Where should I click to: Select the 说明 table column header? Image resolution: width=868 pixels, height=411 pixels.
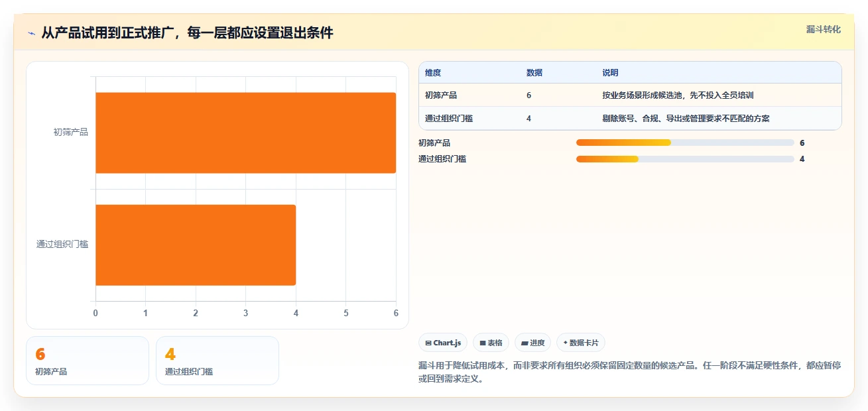coord(610,73)
